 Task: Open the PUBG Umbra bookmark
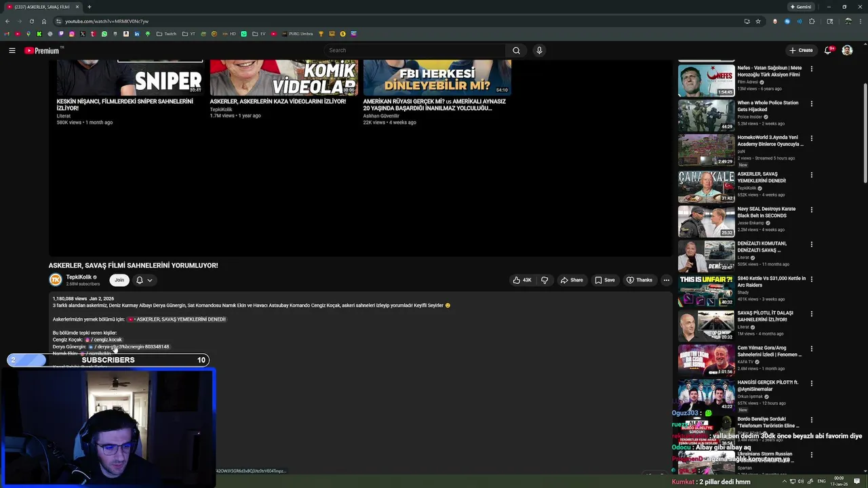click(x=297, y=34)
